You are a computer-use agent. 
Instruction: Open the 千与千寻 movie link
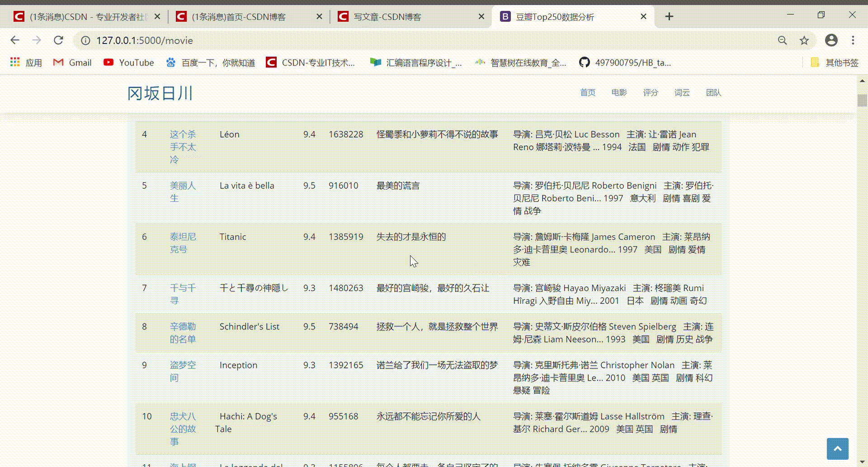pyautogui.click(x=183, y=294)
